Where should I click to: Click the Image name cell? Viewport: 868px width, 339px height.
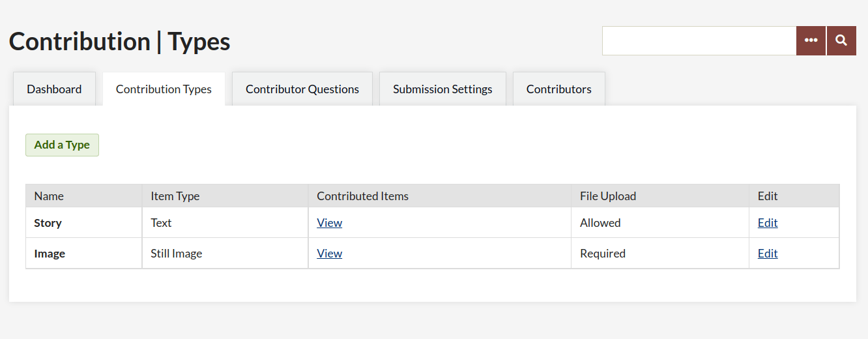[50, 254]
